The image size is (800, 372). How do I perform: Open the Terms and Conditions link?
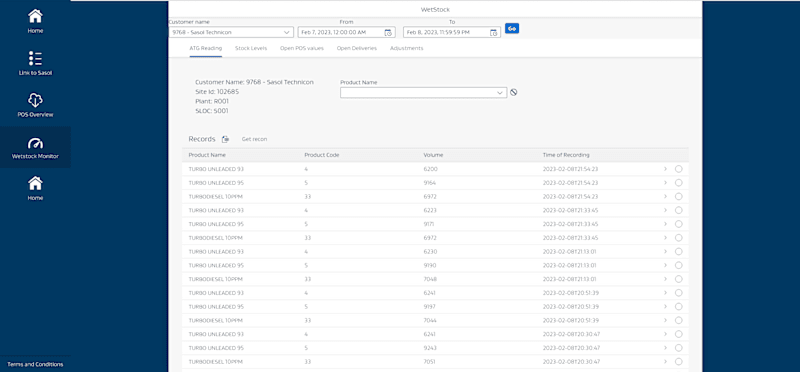35,364
